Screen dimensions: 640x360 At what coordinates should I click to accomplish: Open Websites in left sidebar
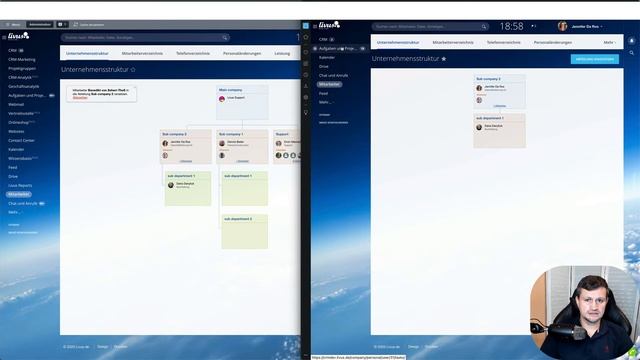click(16, 131)
